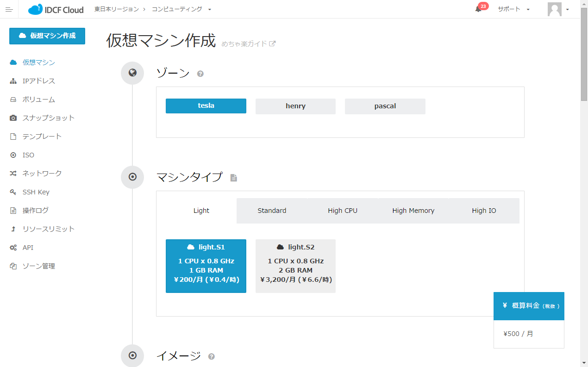Open the サポート dropdown menu
The height and width of the screenshot is (367, 588).
(x=513, y=9)
